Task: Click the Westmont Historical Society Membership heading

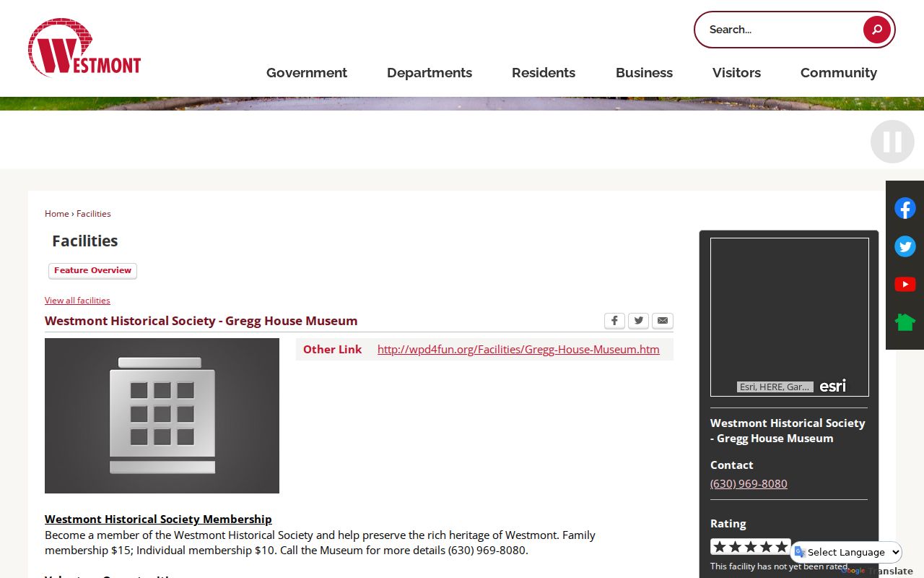Action: [158, 519]
